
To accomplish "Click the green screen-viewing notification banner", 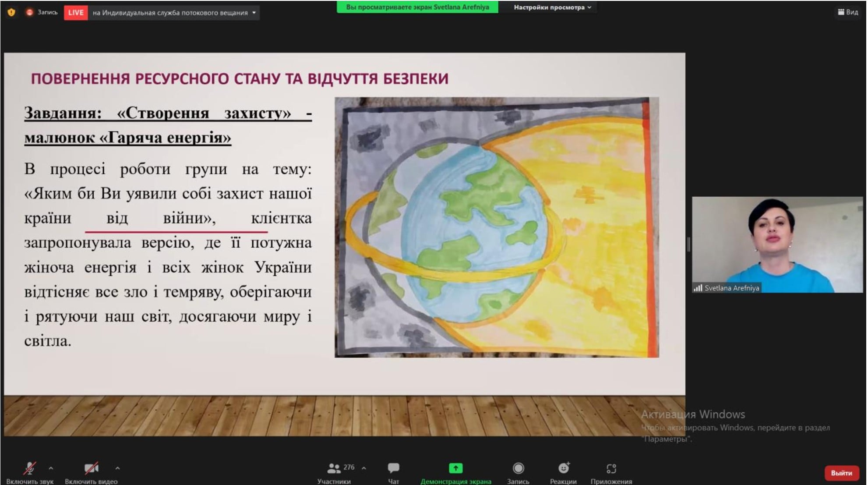I will [x=417, y=7].
